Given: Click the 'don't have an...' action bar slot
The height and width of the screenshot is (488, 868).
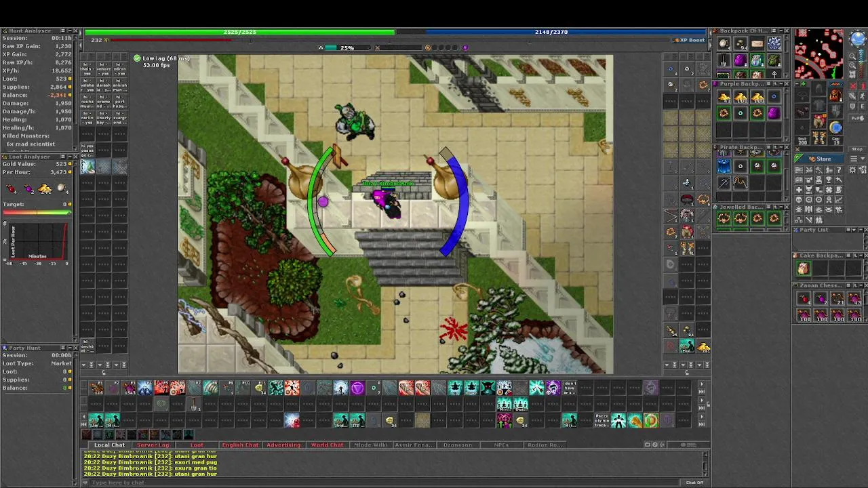Looking at the screenshot, I should pyautogui.click(x=570, y=388).
